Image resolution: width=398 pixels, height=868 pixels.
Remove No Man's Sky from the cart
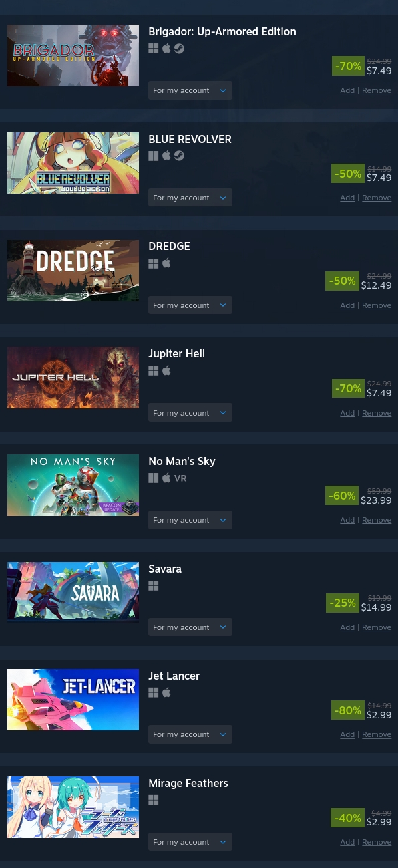tap(377, 520)
